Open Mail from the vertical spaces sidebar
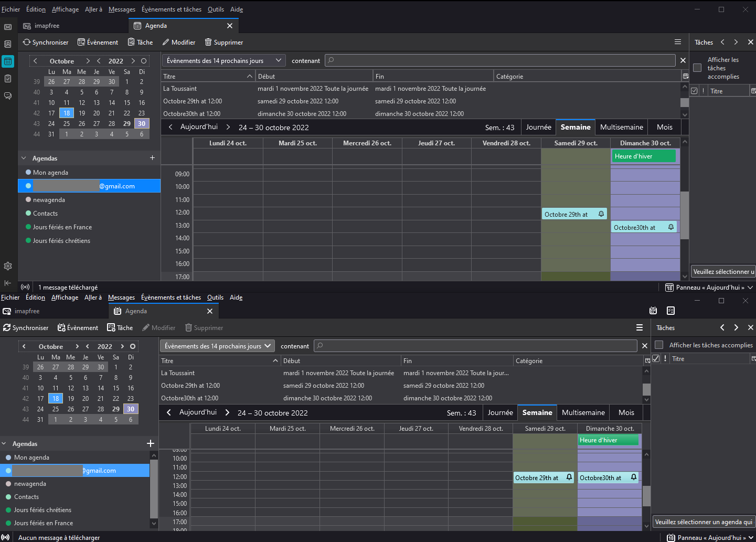 pos(8,27)
